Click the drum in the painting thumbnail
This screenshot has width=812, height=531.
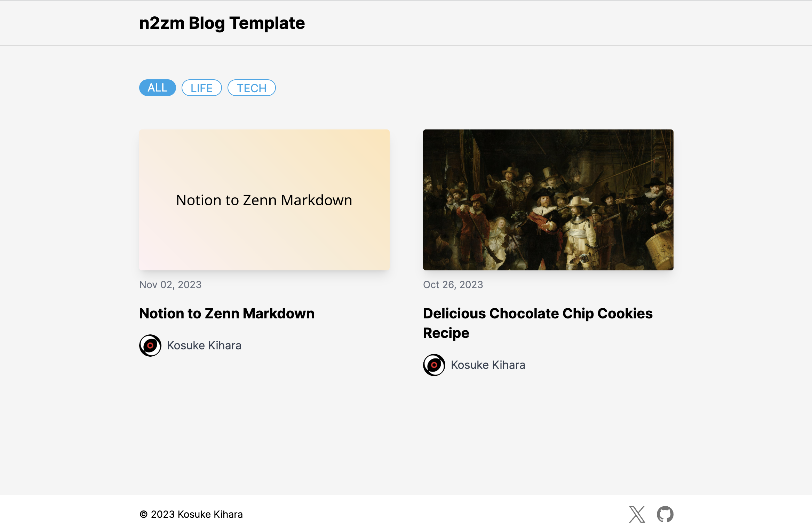[x=660, y=249]
